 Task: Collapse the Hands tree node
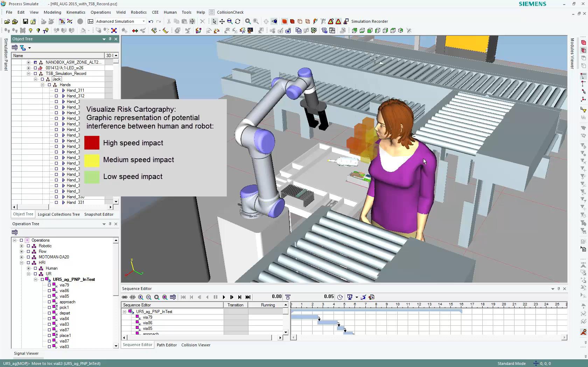tap(43, 85)
